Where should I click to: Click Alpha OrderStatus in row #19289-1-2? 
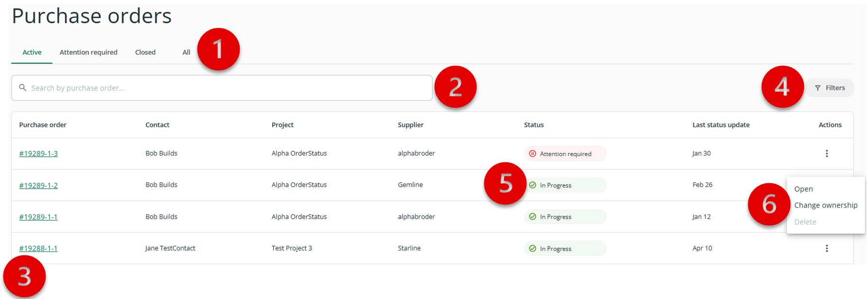point(299,185)
